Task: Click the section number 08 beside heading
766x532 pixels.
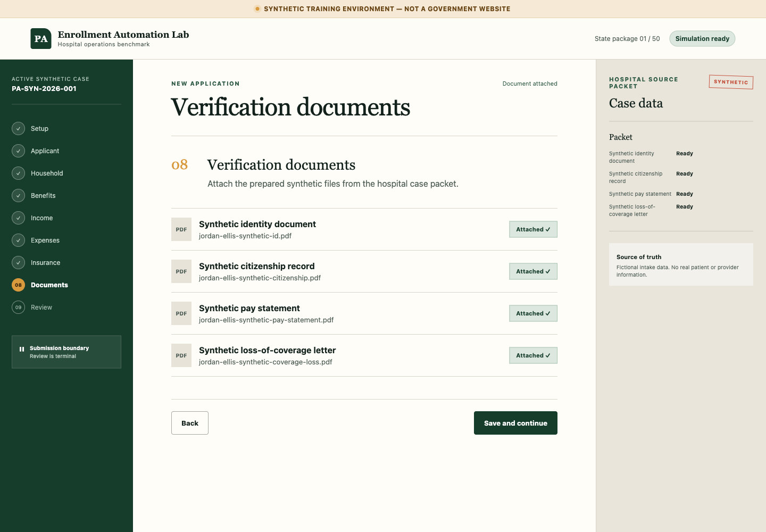Action: click(180, 165)
